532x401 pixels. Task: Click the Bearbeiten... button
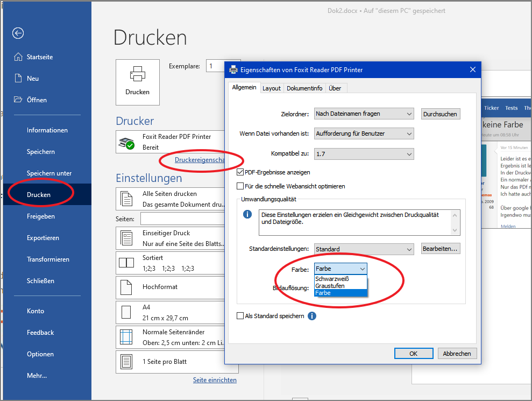pyautogui.click(x=440, y=249)
